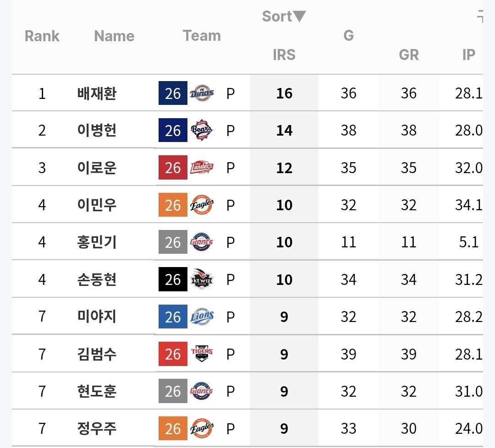Select the G column header
This screenshot has width=495, height=448.
click(348, 35)
